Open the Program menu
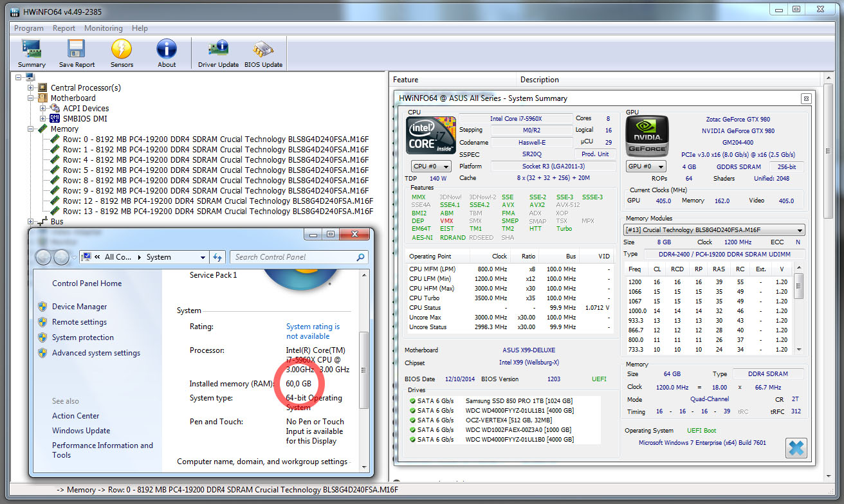The width and height of the screenshot is (844, 504). pos(29,28)
